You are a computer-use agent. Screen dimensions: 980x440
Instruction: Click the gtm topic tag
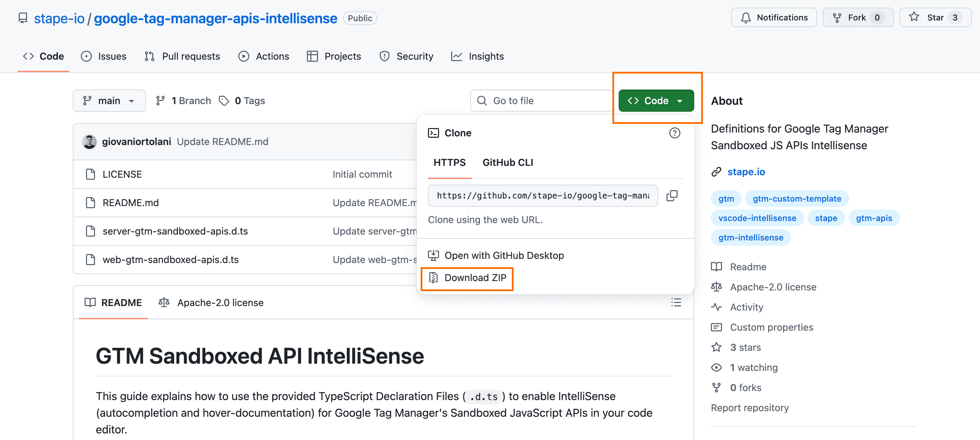click(x=726, y=199)
